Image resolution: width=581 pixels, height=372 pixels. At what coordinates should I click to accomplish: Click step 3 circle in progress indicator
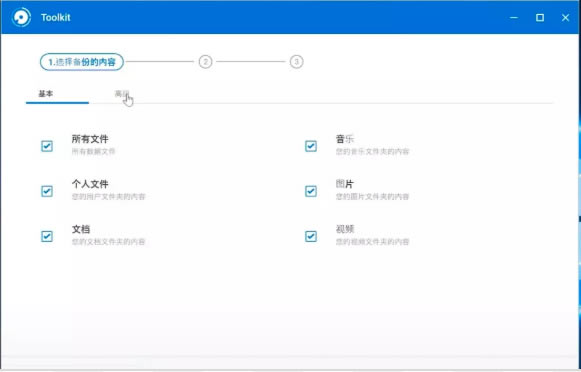point(296,62)
